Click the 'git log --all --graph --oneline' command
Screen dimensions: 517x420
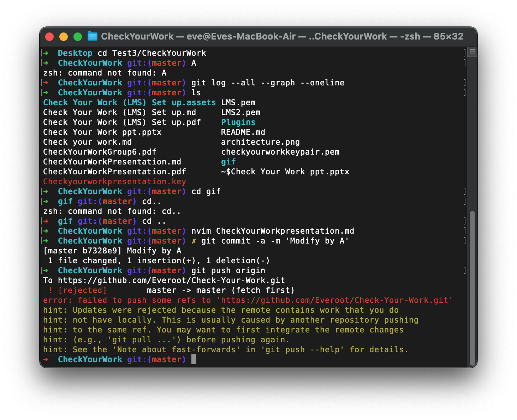(x=268, y=83)
